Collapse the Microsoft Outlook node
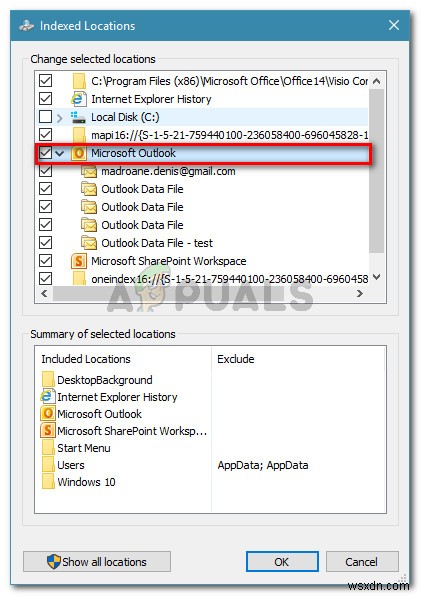Image resolution: width=421 pixels, height=596 pixels. pyautogui.click(x=60, y=154)
